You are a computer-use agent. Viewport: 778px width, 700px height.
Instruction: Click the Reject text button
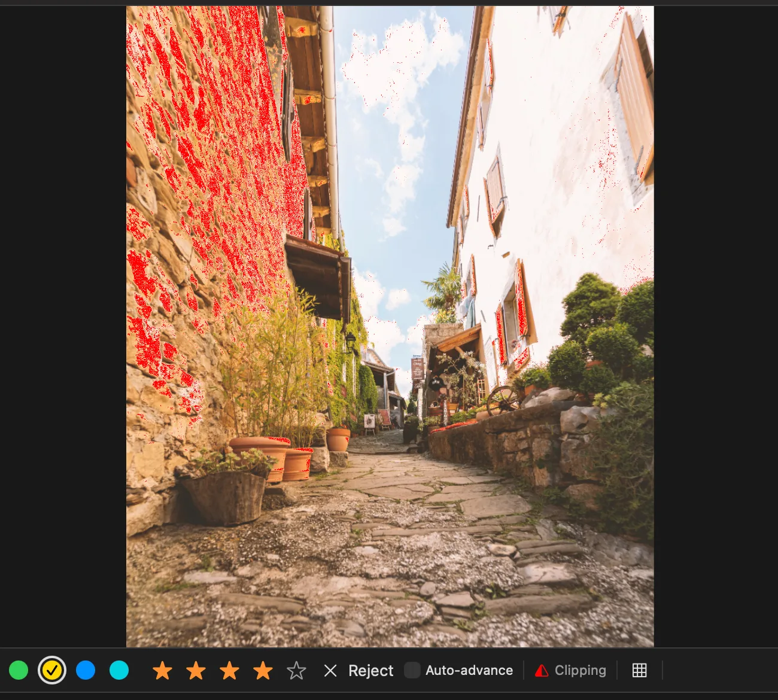(371, 671)
